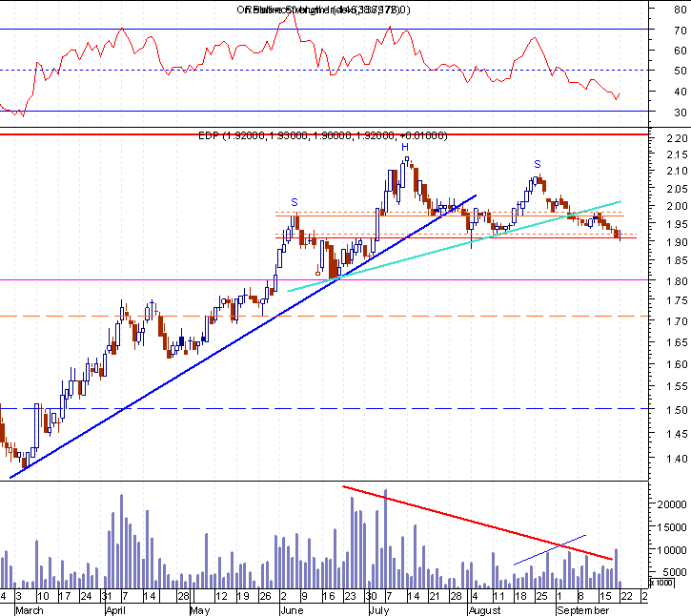691x616 pixels.
Task: Click the 1.40 price axis label
Action: [677, 459]
